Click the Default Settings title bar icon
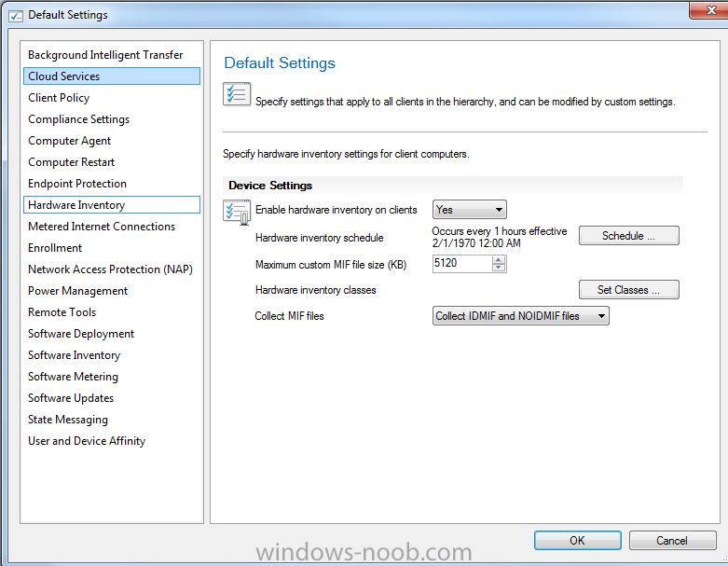The image size is (728, 566). (16, 15)
